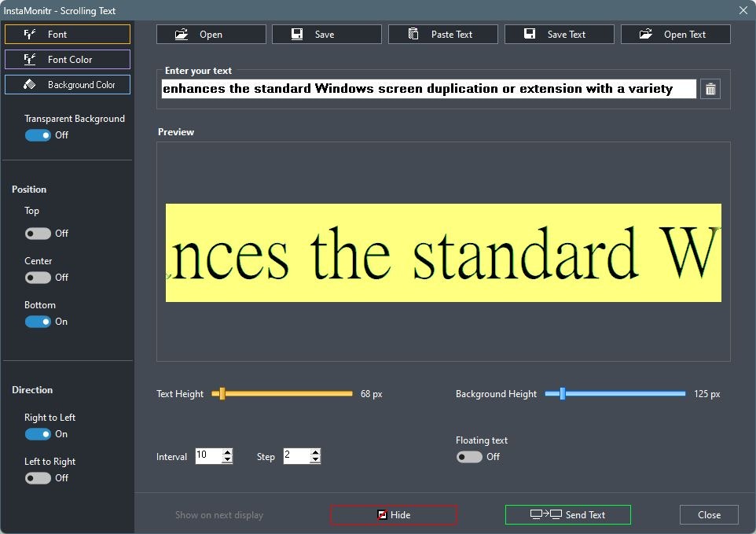Enable Top position toggle

point(38,234)
